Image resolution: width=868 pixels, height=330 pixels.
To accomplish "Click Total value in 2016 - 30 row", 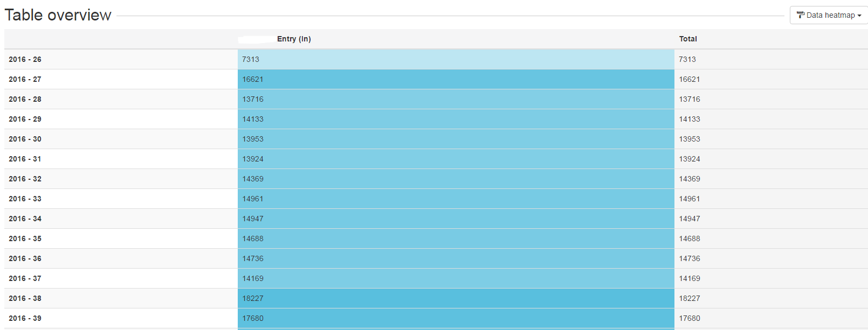I will [x=690, y=139].
